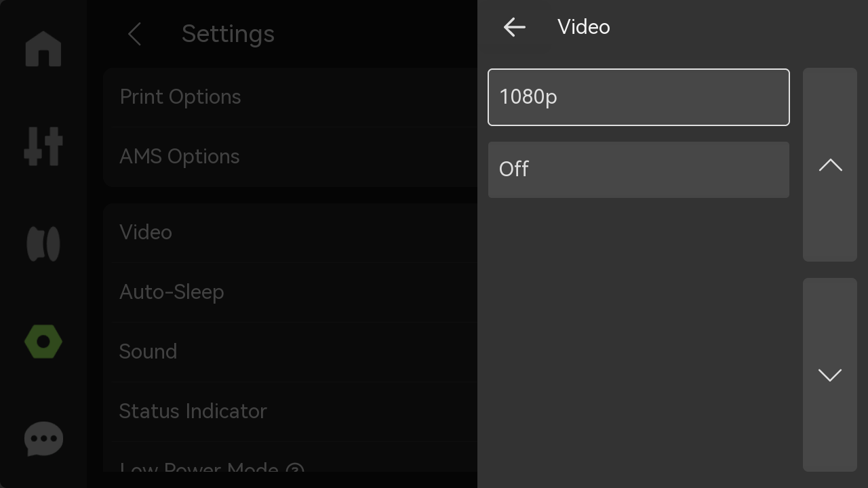Open the Status Indicator setting
Image resolution: width=868 pixels, height=488 pixels.
[290, 411]
